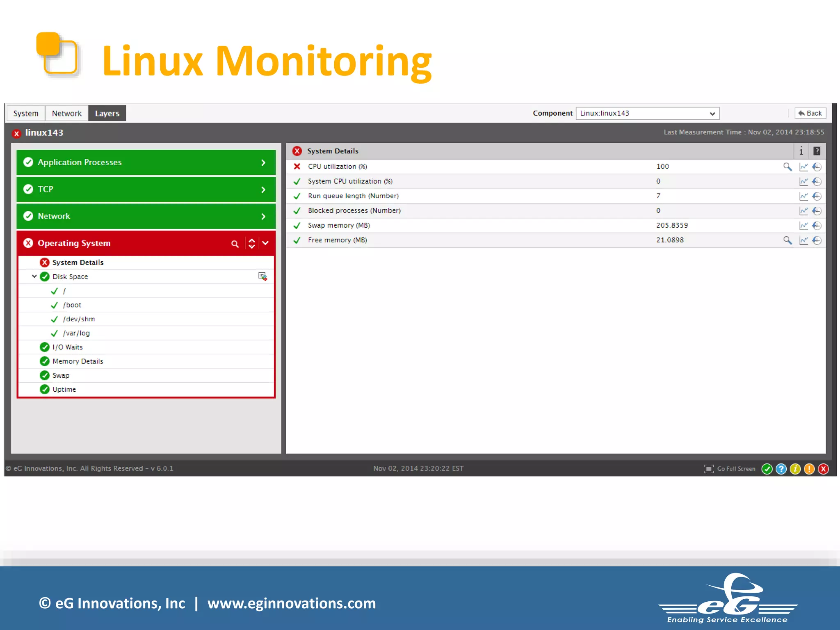
Task: Open history icon for Free memory
Action: tap(817, 240)
